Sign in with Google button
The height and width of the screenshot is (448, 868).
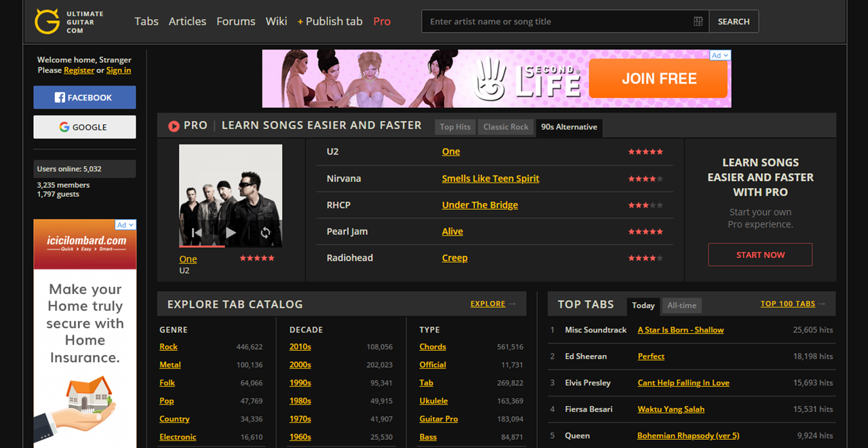[85, 127]
